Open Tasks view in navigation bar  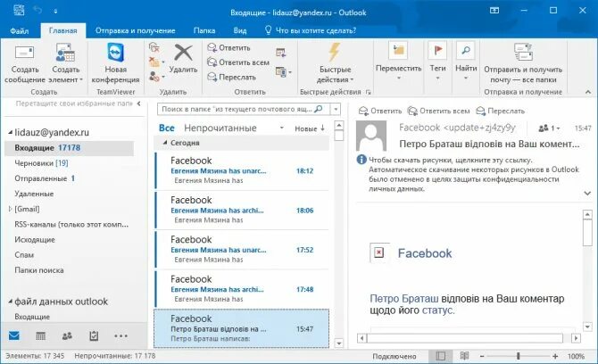coord(94,335)
